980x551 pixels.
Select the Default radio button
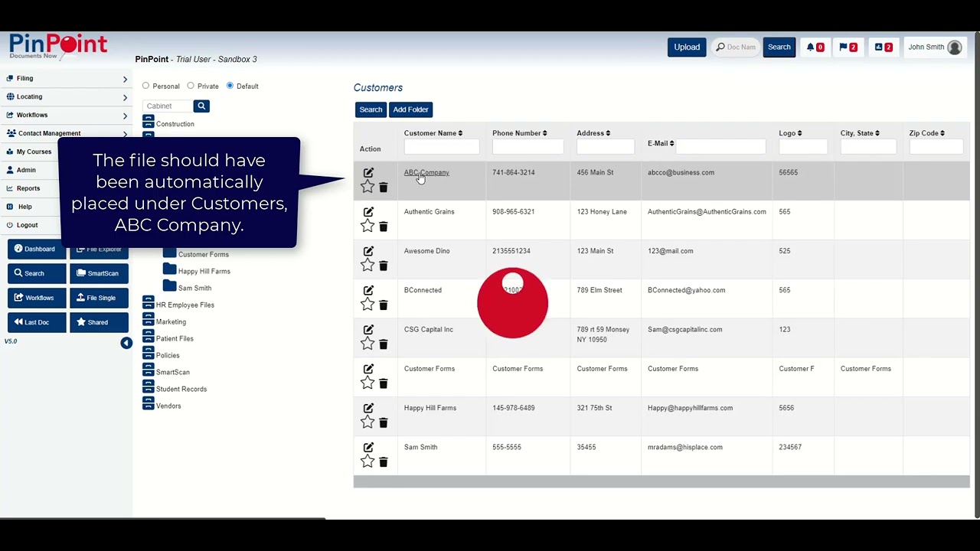(230, 86)
